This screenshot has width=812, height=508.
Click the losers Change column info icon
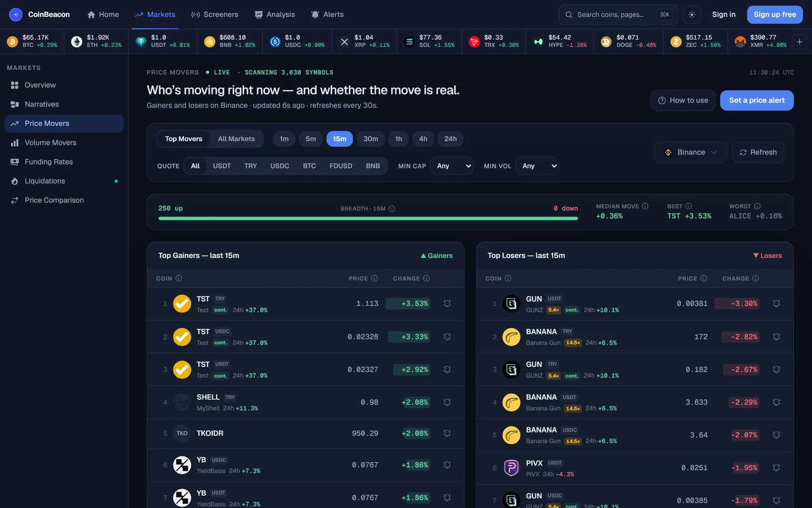tap(756, 278)
